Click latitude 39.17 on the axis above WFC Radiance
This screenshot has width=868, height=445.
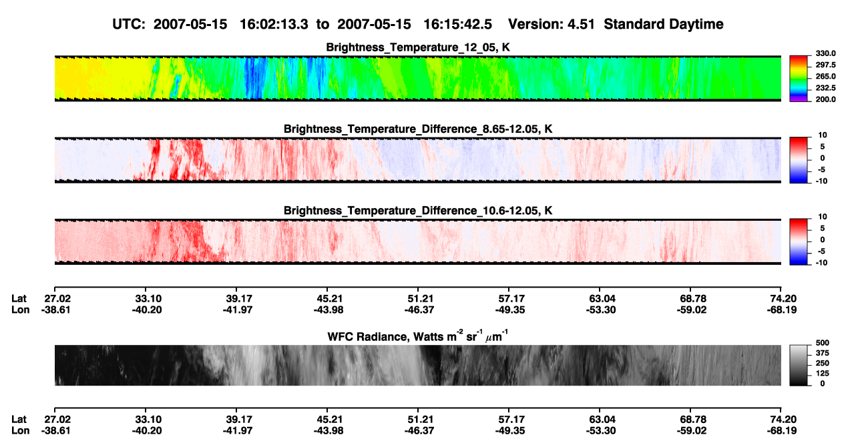tap(236, 298)
